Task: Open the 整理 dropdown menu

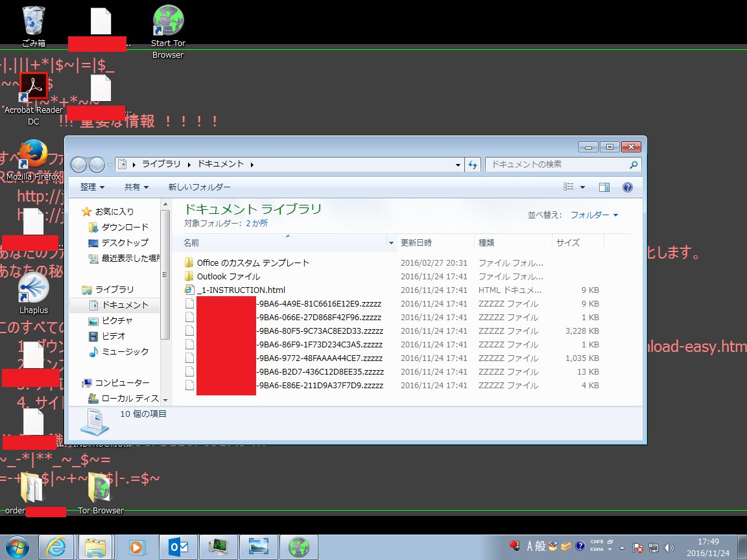Action: 92,187
